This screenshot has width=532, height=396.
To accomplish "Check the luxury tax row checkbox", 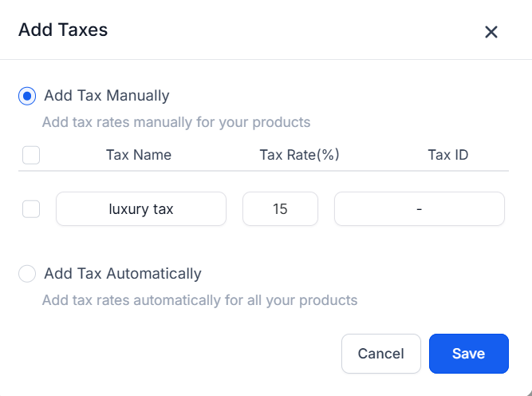I will [31, 209].
